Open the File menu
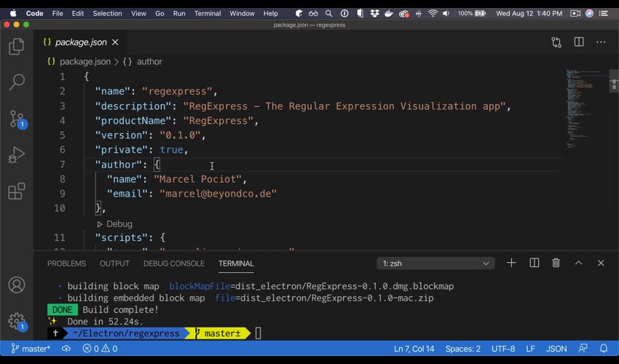 pyautogui.click(x=58, y=13)
